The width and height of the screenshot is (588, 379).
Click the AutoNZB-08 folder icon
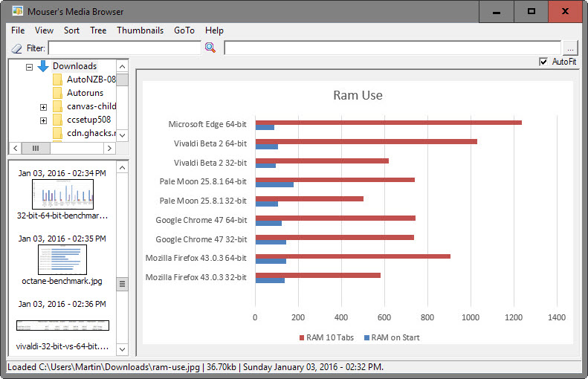[57, 80]
